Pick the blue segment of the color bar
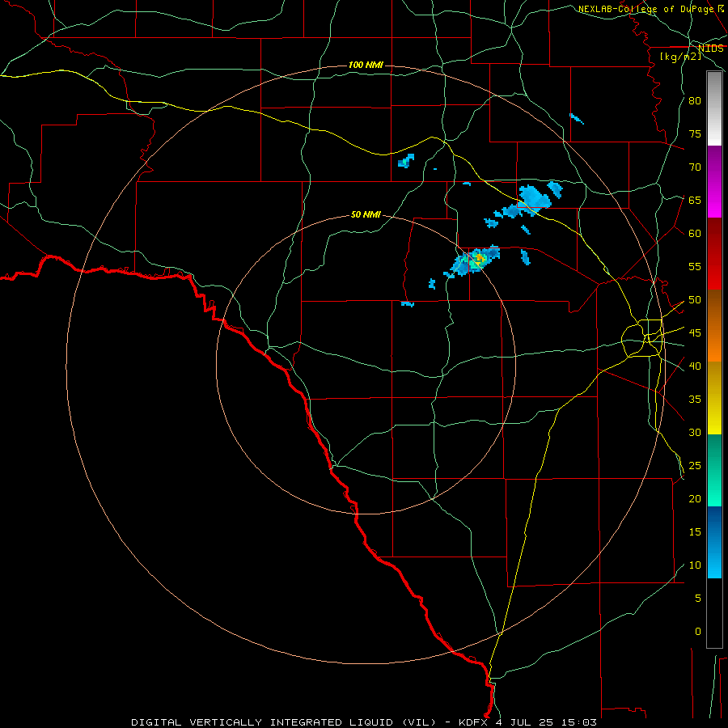Screen dimensions: 728x728 714,542
